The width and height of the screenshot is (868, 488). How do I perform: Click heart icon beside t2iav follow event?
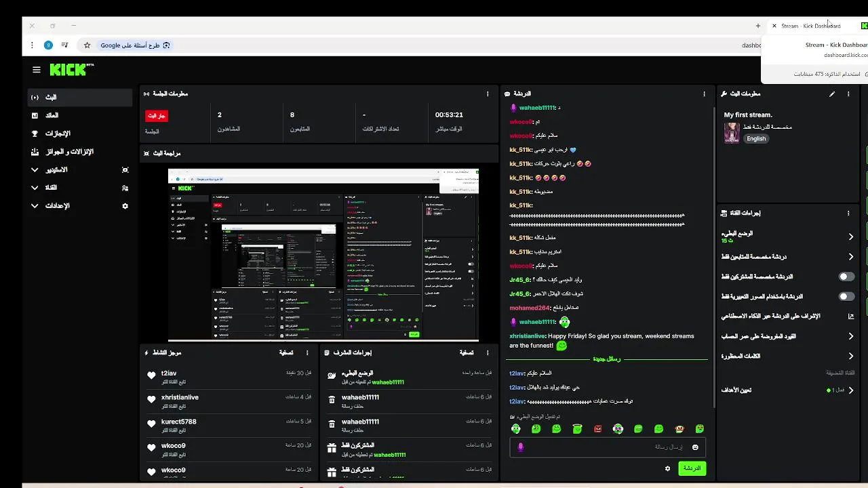[151, 375]
